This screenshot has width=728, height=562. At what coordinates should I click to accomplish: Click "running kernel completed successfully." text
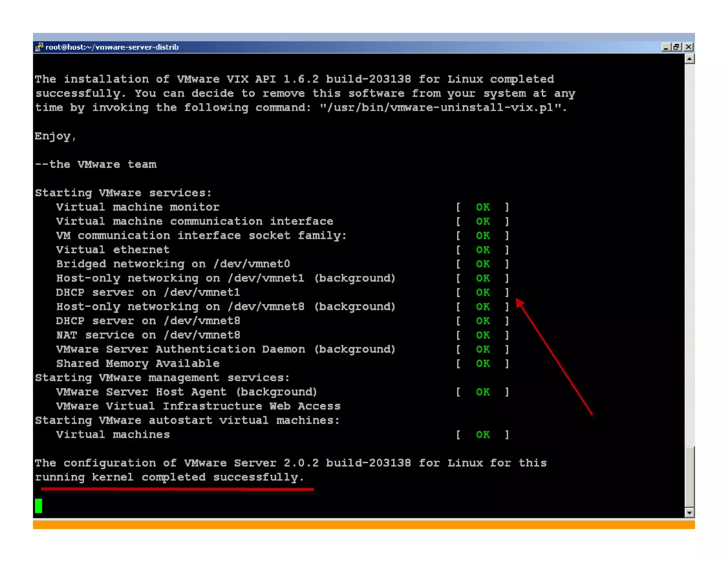170,477
